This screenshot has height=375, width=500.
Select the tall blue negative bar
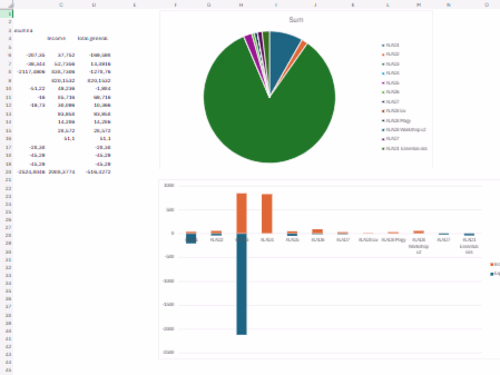coord(242,284)
